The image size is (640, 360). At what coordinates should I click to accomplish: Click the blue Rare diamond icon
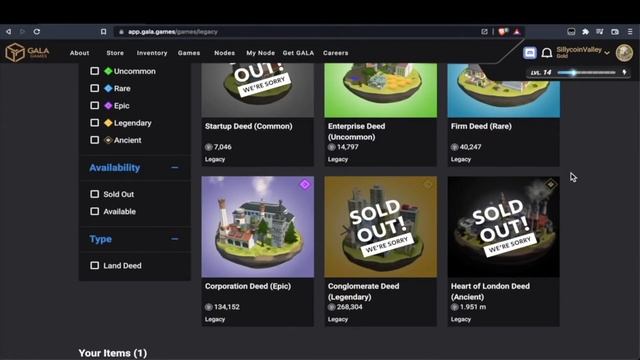coord(108,88)
